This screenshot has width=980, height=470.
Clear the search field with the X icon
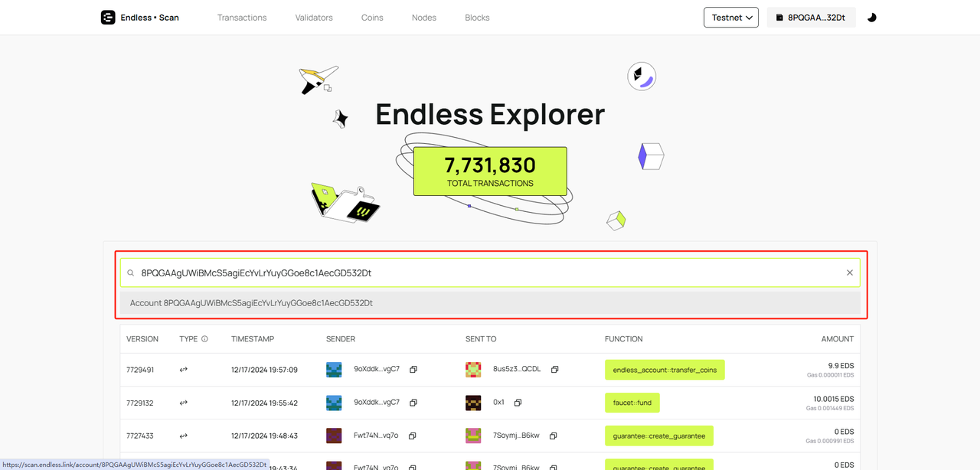[849, 273]
